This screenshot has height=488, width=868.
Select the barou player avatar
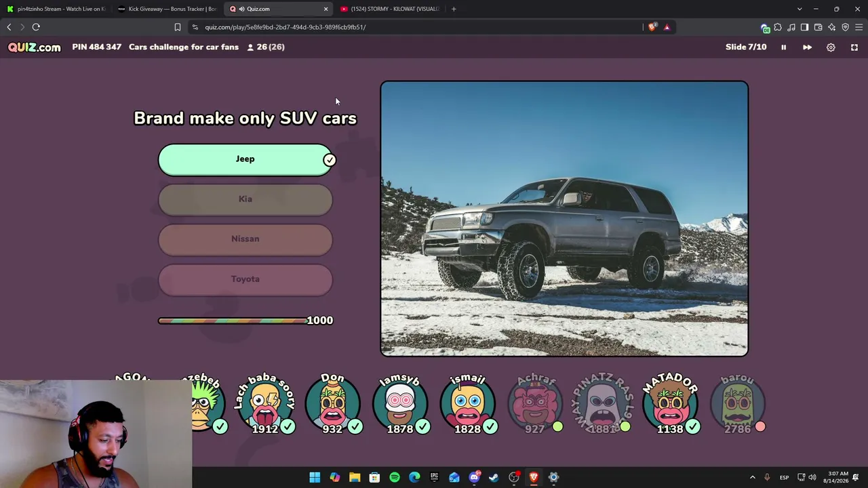point(737,404)
